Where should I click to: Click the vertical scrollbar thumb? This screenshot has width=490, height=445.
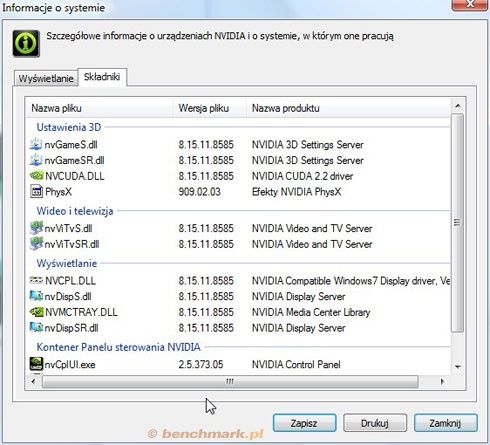(x=457, y=223)
